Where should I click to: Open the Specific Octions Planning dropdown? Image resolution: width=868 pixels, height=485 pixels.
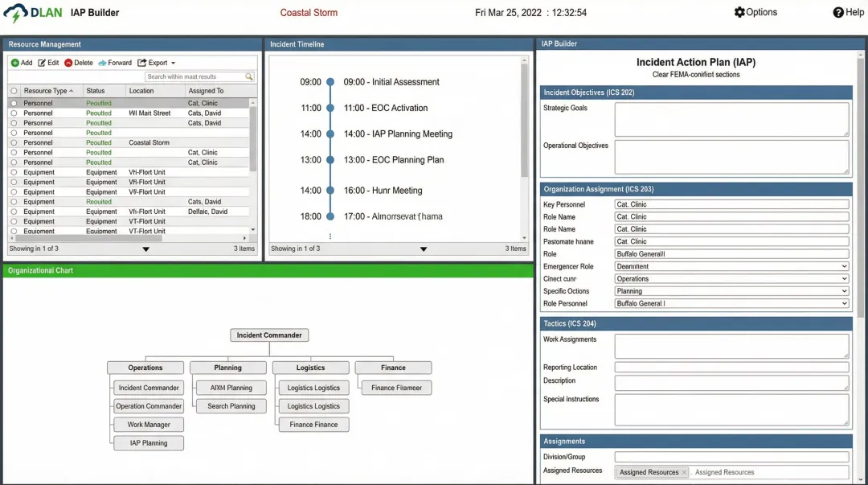click(x=843, y=291)
